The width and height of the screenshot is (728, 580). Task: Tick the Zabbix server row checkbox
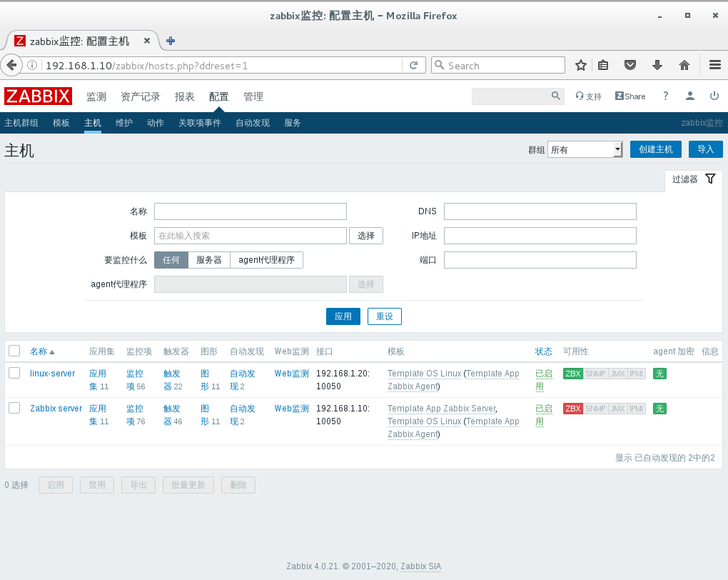click(14, 408)
